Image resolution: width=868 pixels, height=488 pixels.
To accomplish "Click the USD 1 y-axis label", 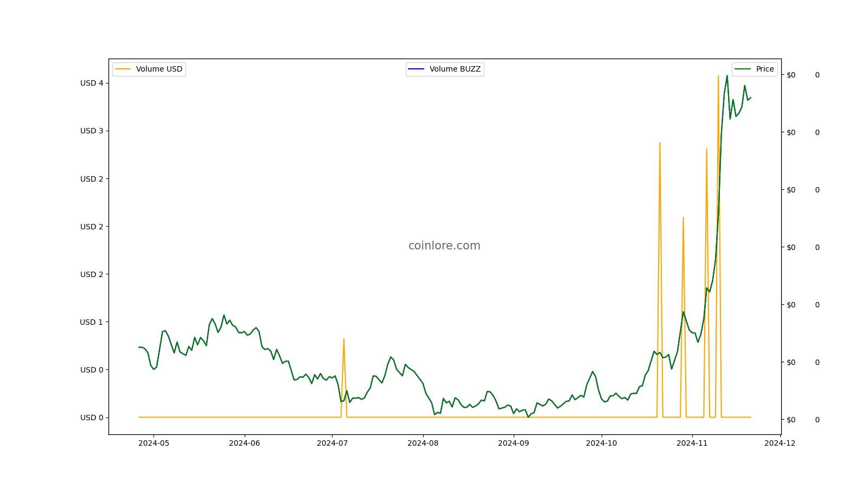I will [x=92, y=322].
